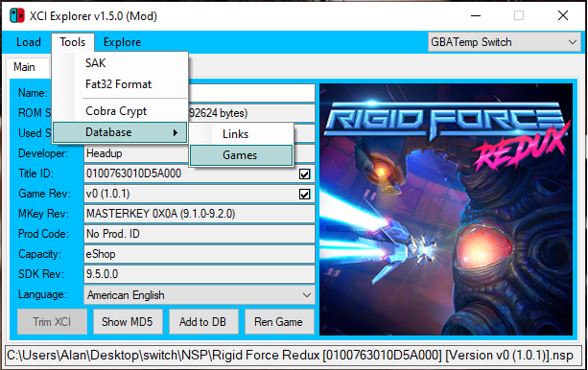Click the XCI Explorer app icon in title bar
Screen dimensions: 588x370
17,16
